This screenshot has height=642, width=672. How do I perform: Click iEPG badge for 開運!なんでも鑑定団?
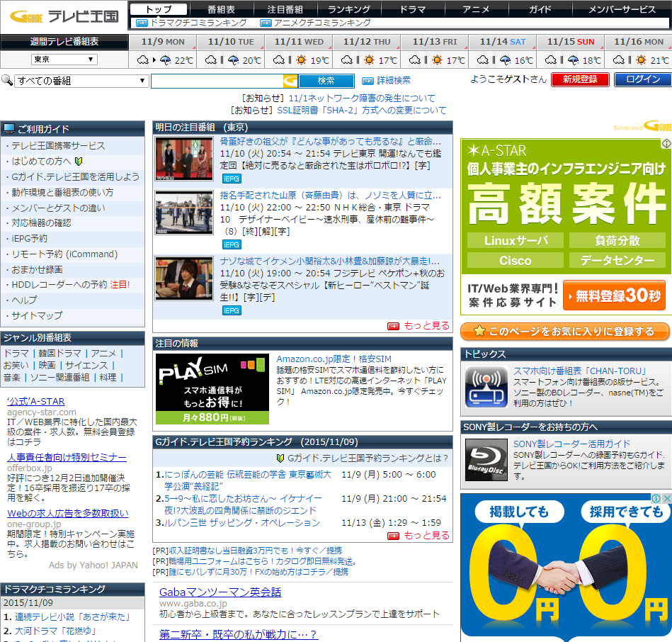click(232, 179)
